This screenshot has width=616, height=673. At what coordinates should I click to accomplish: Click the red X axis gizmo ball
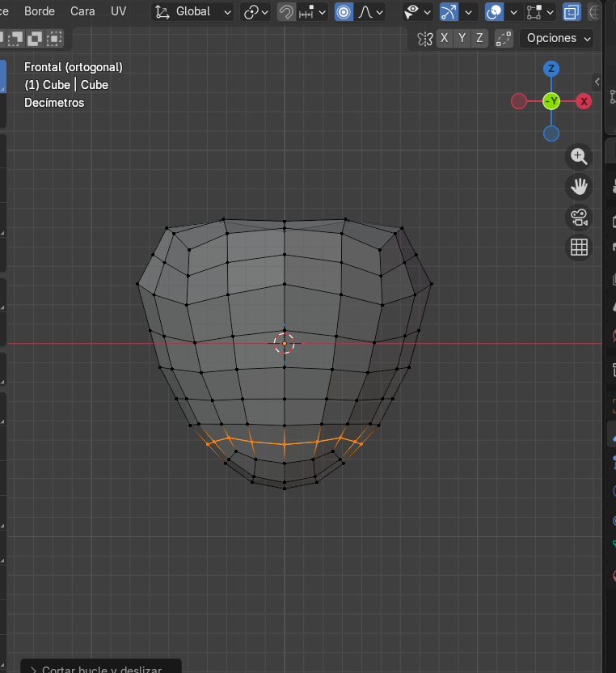click(x=584, y=101)
